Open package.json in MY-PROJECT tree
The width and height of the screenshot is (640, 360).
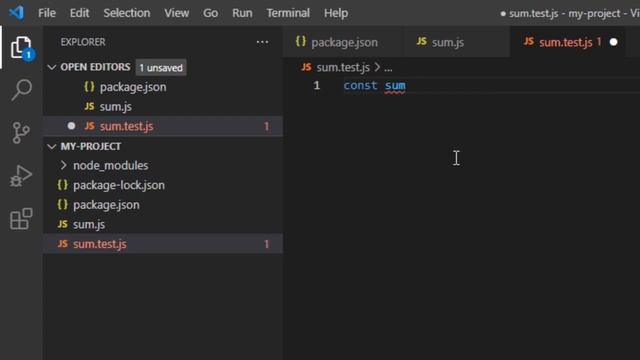163,204
